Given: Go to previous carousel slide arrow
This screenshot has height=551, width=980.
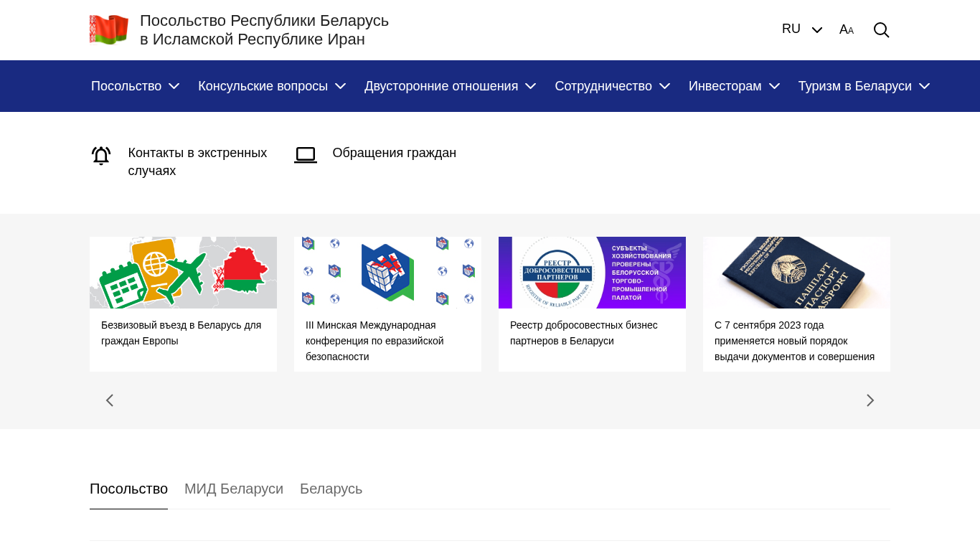Looking at the screenshot, I should click(x=110, y=400).
